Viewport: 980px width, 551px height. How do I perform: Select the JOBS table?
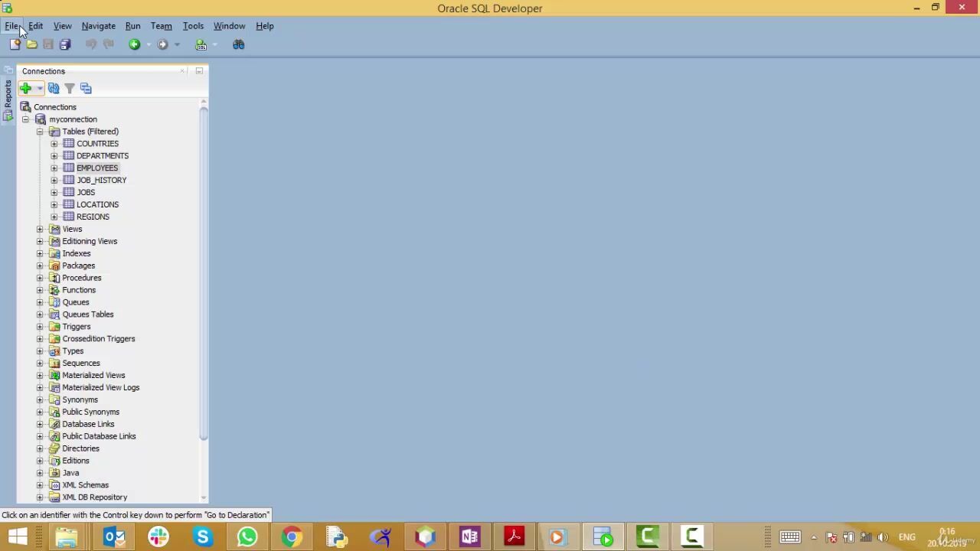pyautogui.click(x=86, y=193)
